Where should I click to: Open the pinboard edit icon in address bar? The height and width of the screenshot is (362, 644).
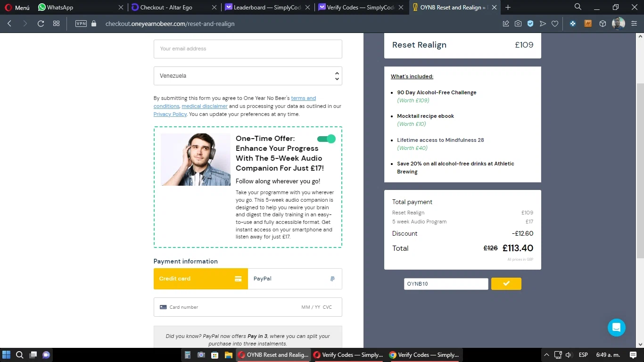tap(506, 24)
